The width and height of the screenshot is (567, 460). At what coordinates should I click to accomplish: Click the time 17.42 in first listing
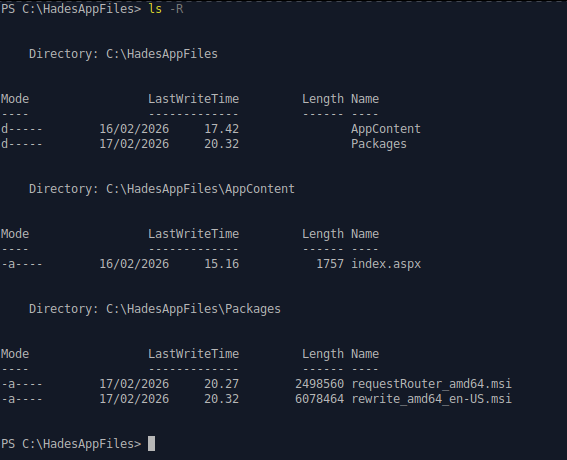222,129
